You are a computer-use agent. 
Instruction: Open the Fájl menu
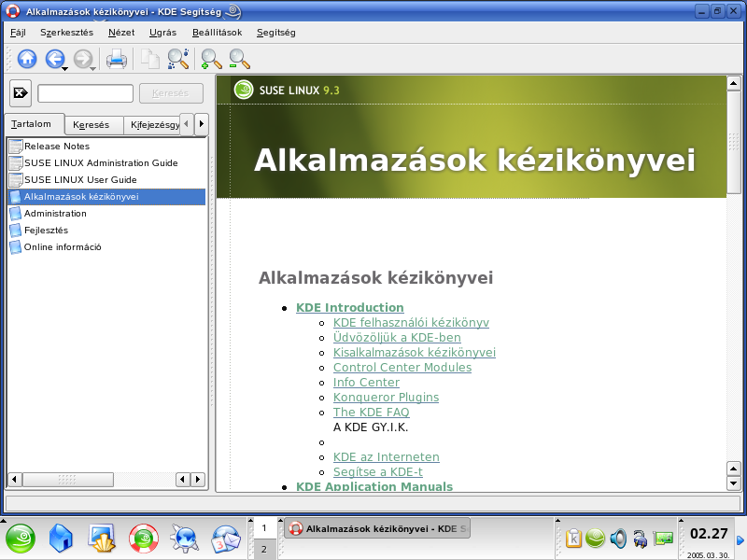(18, 33)
